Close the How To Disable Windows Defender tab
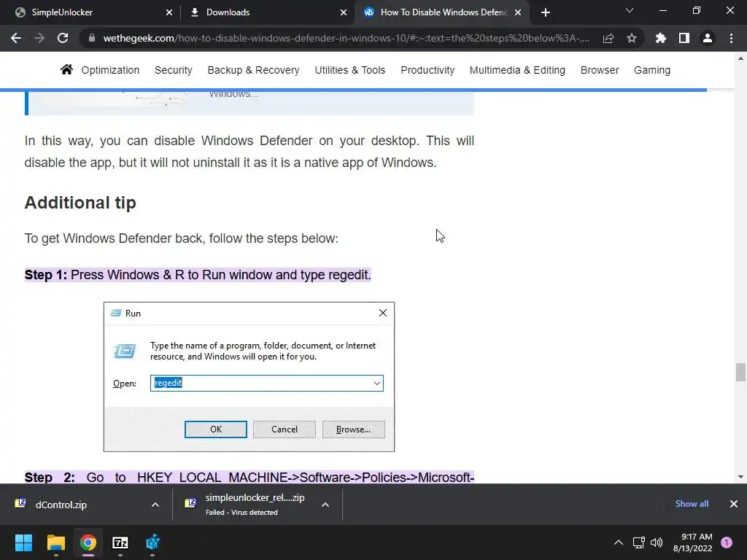 point(518,12)
